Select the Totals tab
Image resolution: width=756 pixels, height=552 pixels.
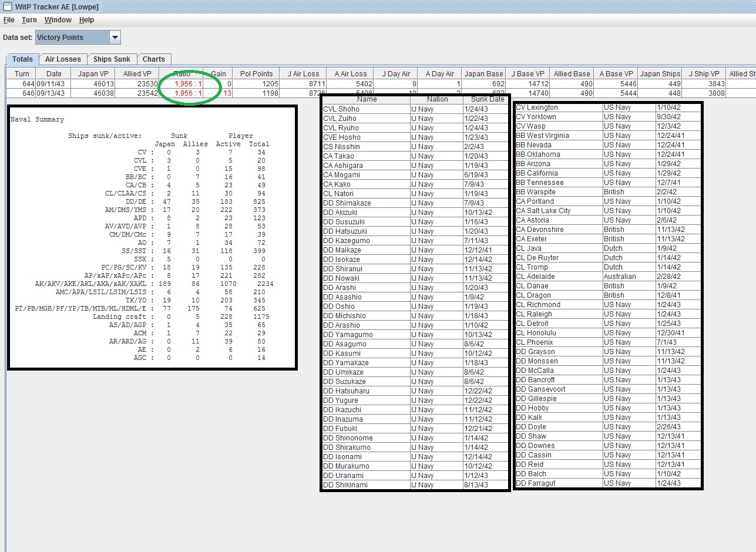click(22, 59)
